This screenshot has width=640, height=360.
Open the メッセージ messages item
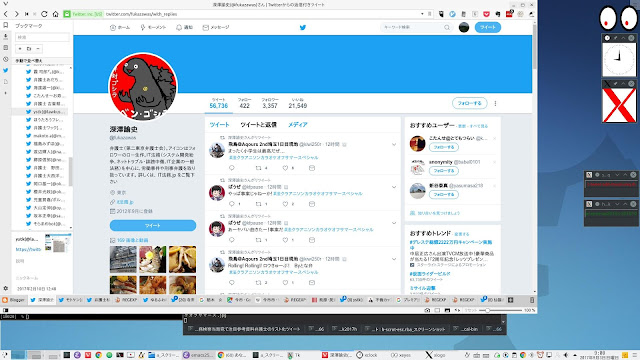tap(216, 27)
